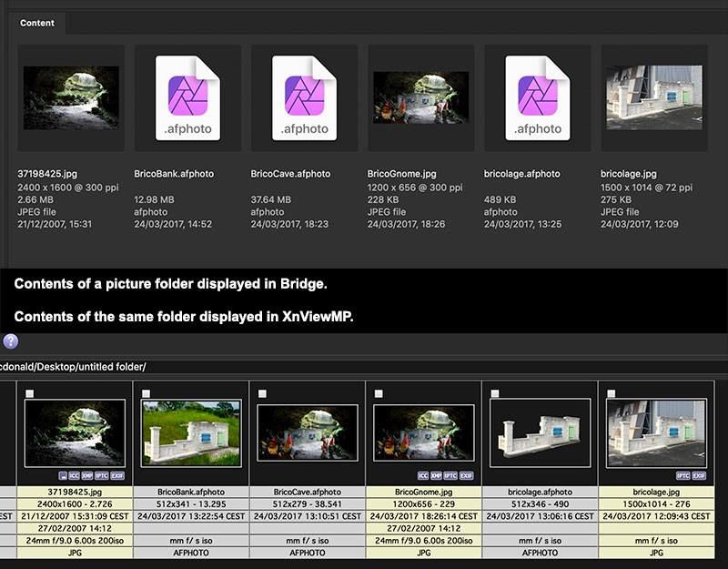Click the purple help question mark icon
This screenshot has width=728, height=569.
click(11, 341)
